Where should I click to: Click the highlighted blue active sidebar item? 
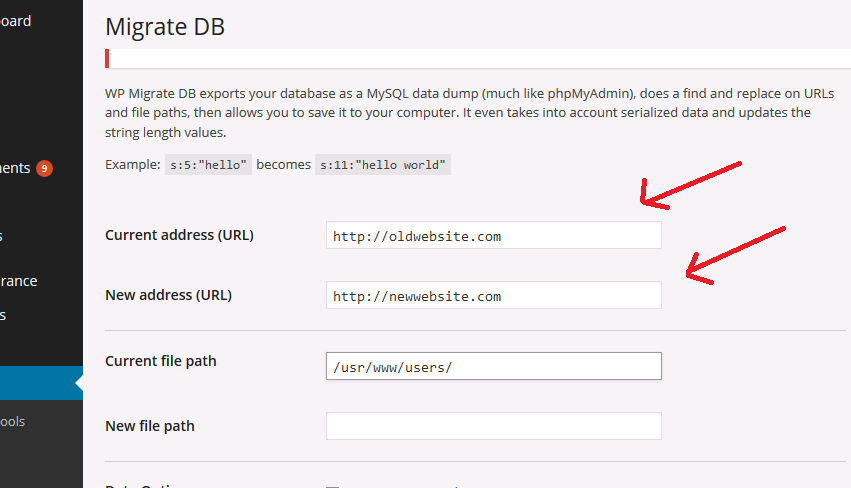click(40, 383)
